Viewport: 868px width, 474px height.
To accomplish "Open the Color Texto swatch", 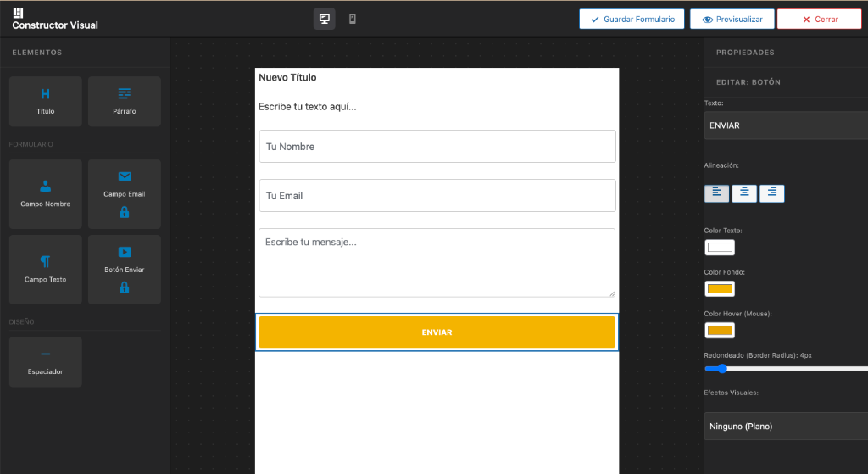I will click(720, 248).
